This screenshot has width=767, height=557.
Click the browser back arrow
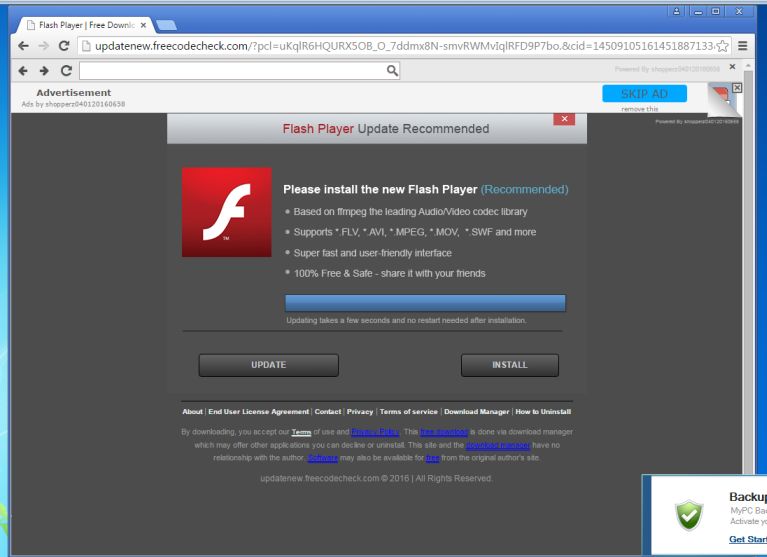coord(23,46)
